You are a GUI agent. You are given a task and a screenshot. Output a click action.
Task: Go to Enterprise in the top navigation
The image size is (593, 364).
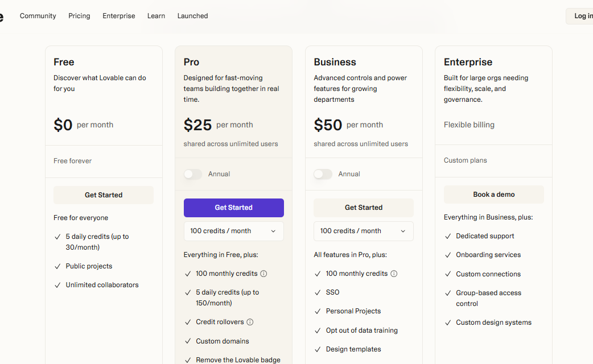click(119, 16)
